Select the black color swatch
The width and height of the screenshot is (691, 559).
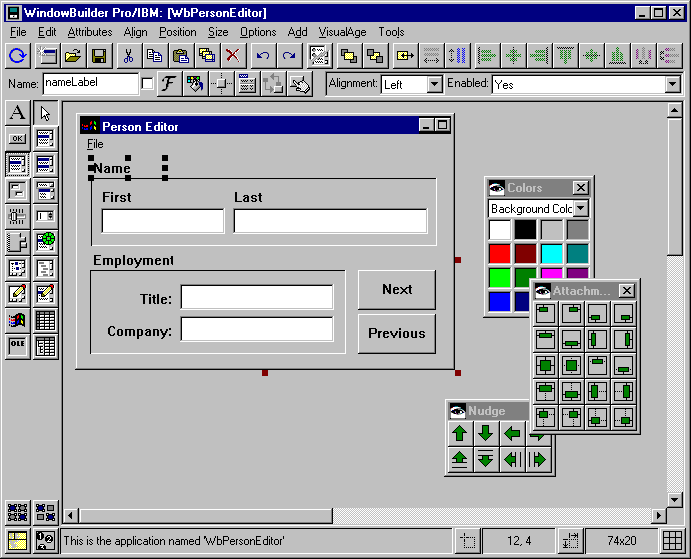click(526, 230)
